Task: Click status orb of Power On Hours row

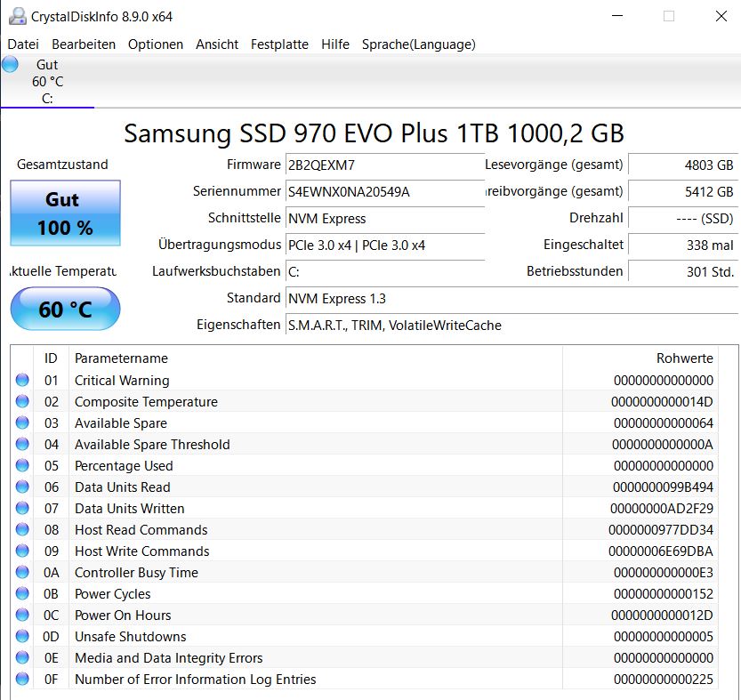Action: point(22,615)
